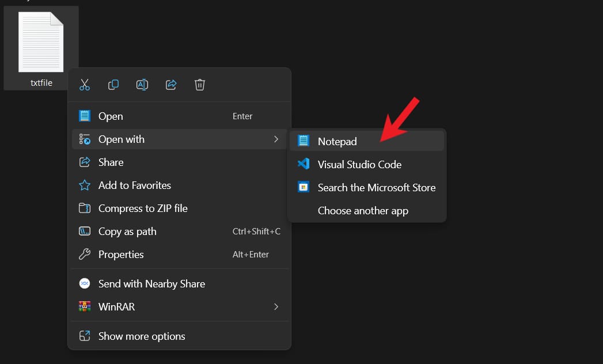Expand the Open with submenu chevron

278,139
